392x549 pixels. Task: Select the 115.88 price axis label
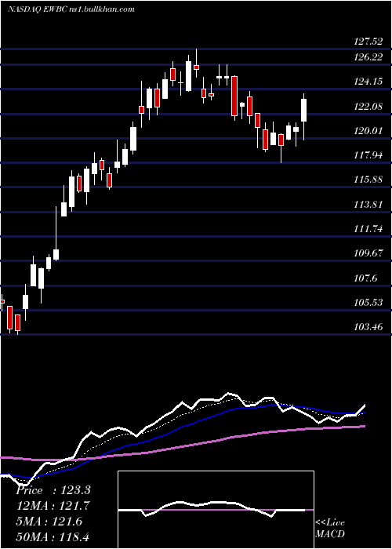[x=368, y=180]
